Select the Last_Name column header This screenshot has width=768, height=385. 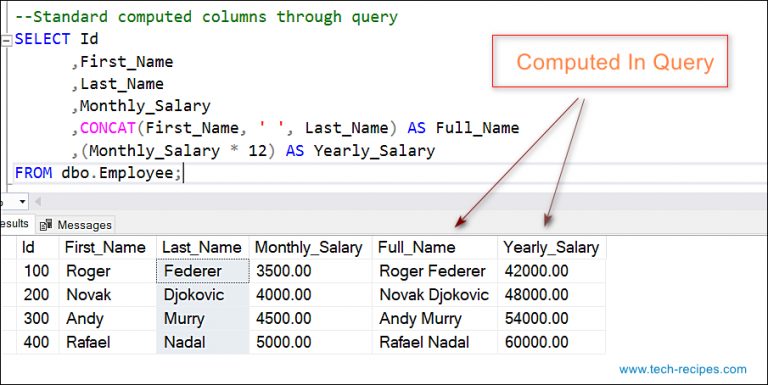pos(203,247)
